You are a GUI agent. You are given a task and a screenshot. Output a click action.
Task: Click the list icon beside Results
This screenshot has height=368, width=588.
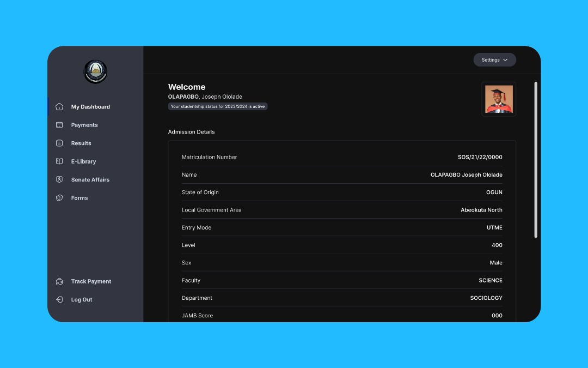pos(59,143)
